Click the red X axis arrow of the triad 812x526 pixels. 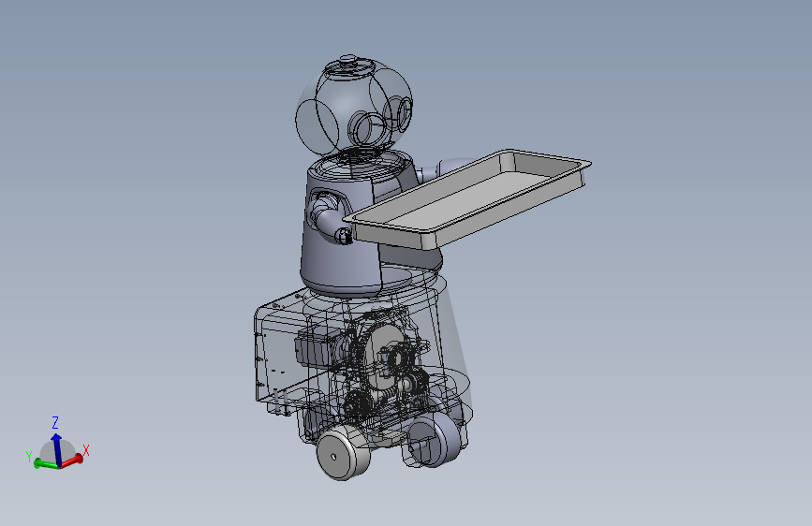pyautogui.click(x=74, y=460)
